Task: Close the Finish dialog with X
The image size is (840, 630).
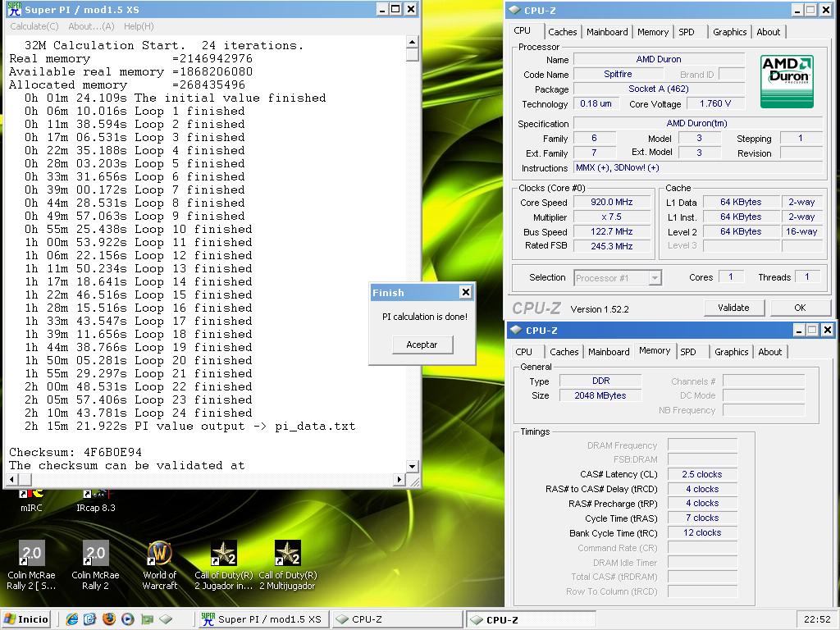Action: pyautogui.click(x=466, y=293)
